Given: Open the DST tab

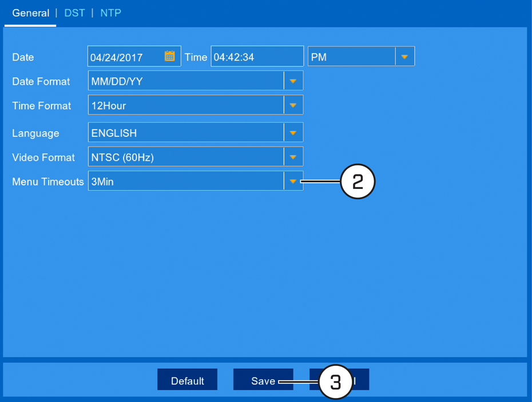Looking at the screenshot, I should pos(74,13).
